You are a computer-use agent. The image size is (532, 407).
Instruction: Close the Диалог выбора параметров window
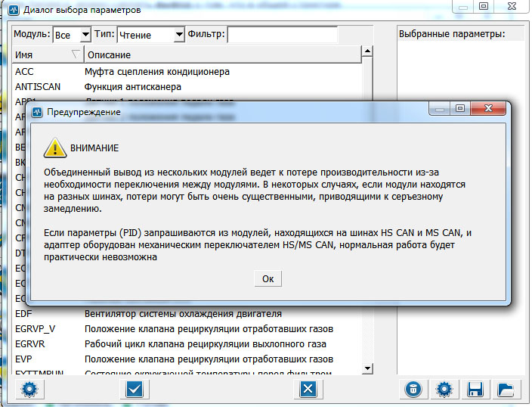pos(512,6)
